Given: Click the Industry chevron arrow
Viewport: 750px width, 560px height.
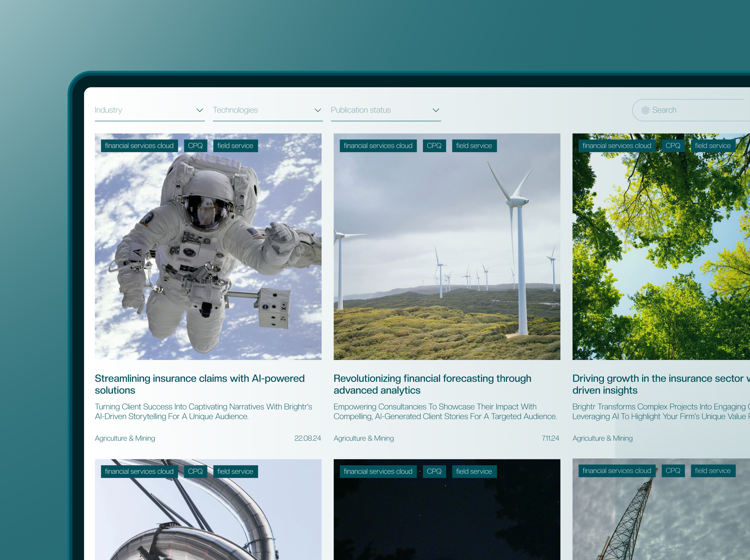Looking at the screenshot, I should coord(200,110).
